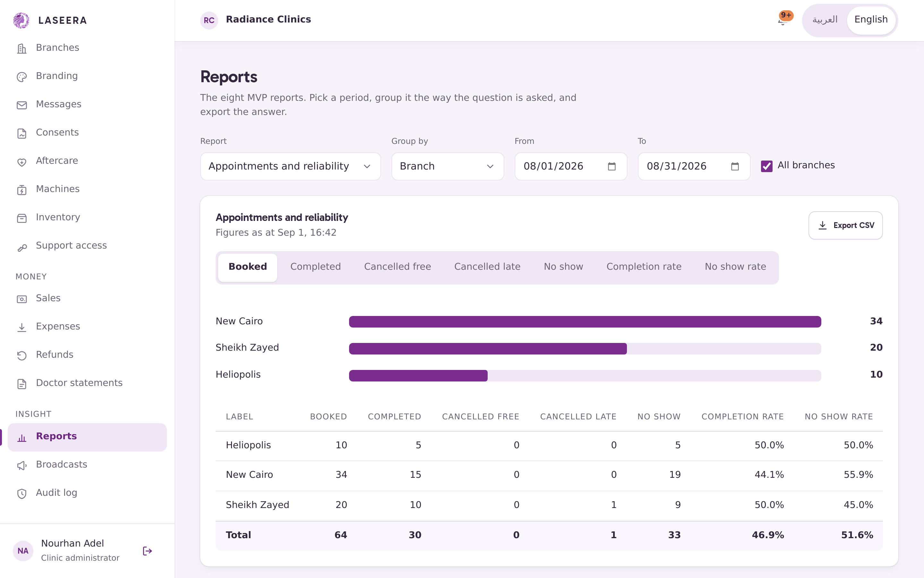Click the Heliopolis booked bar

[418, 375]
